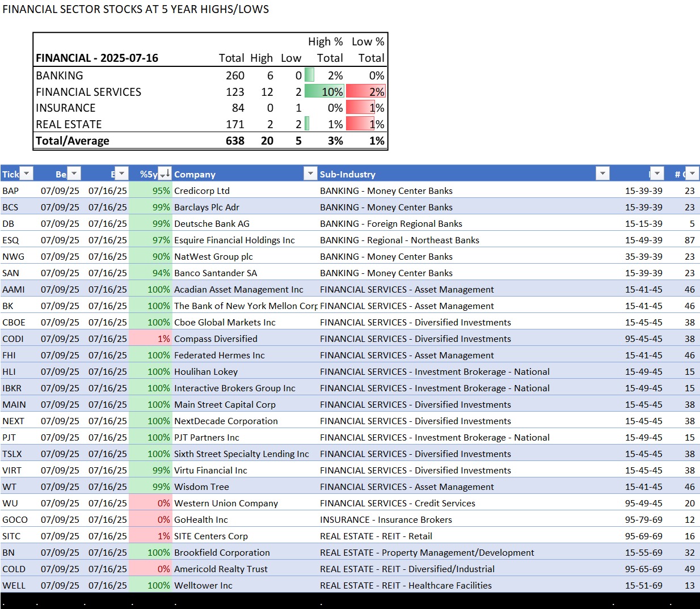Select the Tick header cell

click(x=10, y=174)
